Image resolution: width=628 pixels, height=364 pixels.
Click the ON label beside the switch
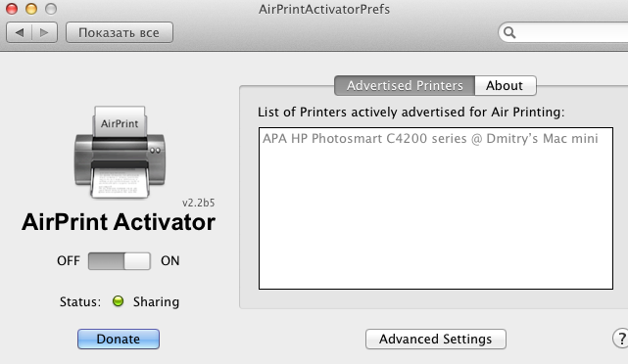tap(170, 261)
